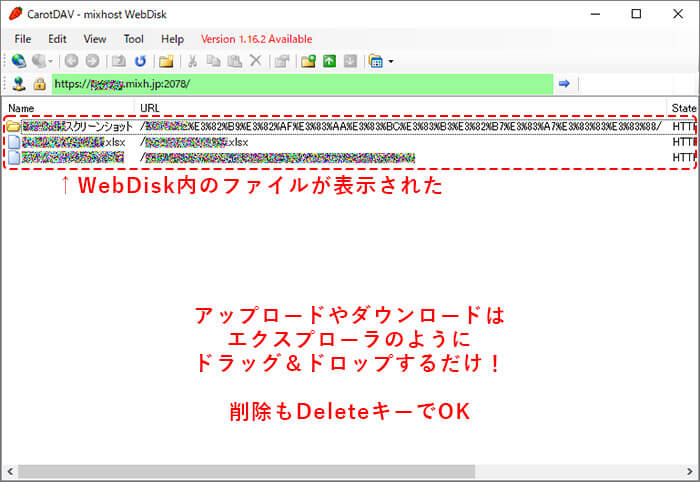This screenshot has width=700, height=482.
Task: Upload a file with the green up-arrow icon
Action: click(329, 61)
